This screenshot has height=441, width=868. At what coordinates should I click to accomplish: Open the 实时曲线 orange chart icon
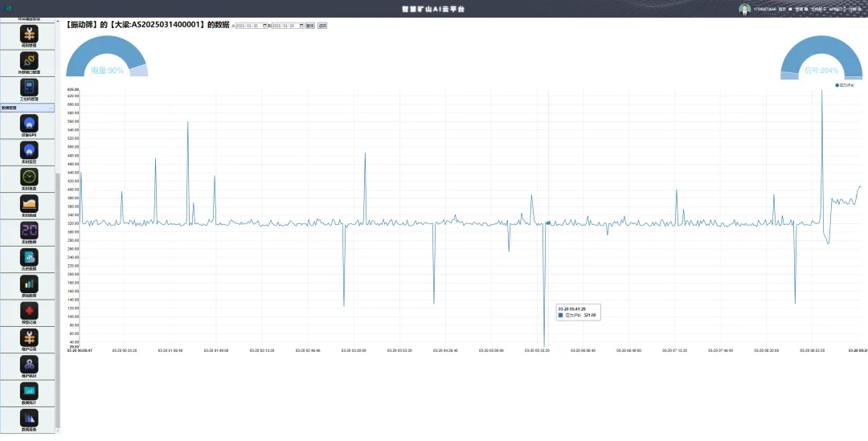(29, 203)
